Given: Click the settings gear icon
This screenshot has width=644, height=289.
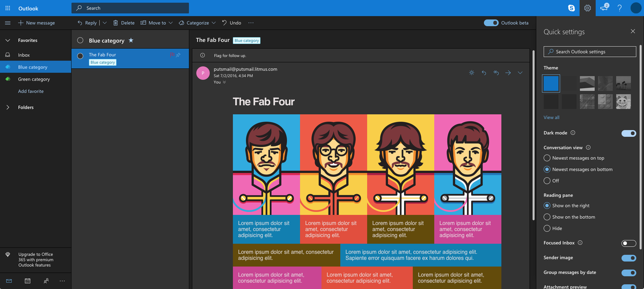Looking at the screenshot, I should [x=588, y=8].
